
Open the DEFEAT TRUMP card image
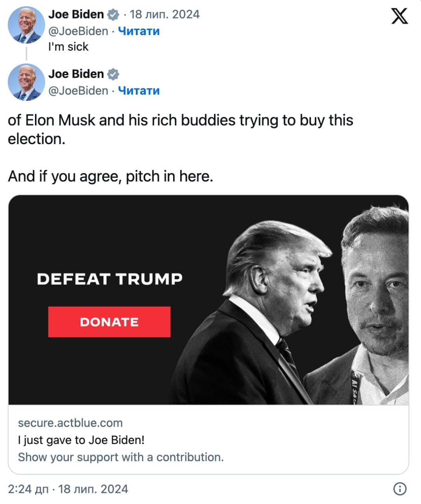[x=209, y=300]
